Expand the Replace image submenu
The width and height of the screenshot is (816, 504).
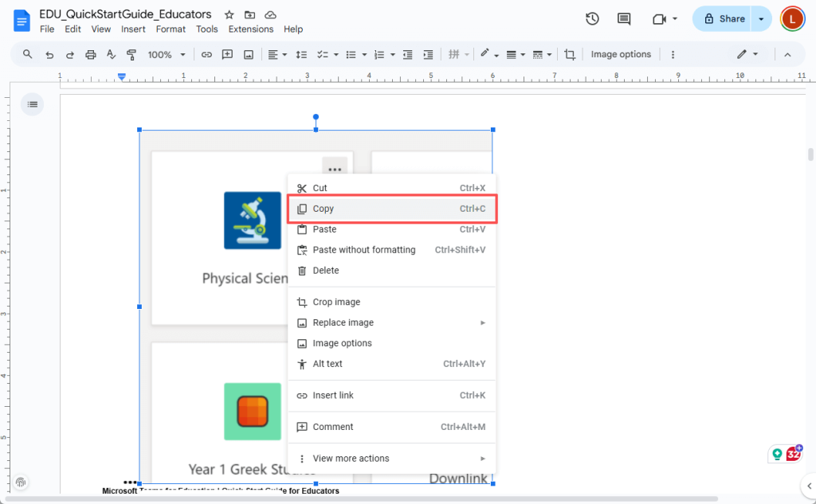coord(343,322)
